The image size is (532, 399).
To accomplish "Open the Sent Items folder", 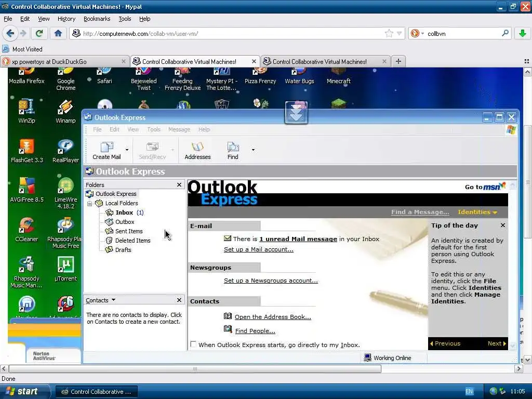I will pos(124,231).
